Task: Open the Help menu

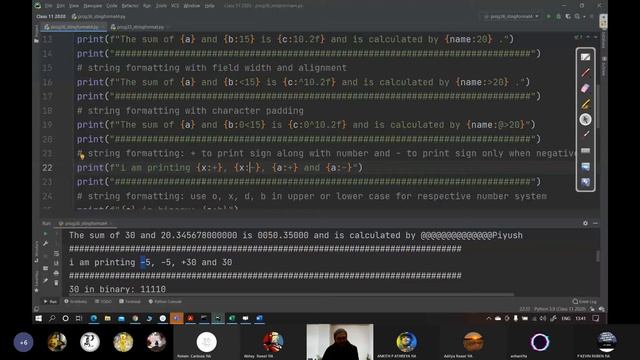Action: (x=209, y=6)
